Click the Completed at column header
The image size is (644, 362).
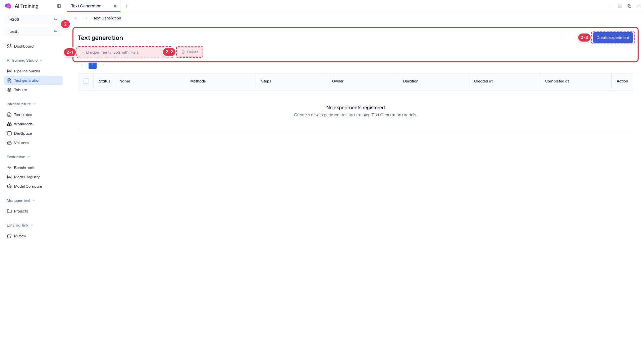[576, 81]
